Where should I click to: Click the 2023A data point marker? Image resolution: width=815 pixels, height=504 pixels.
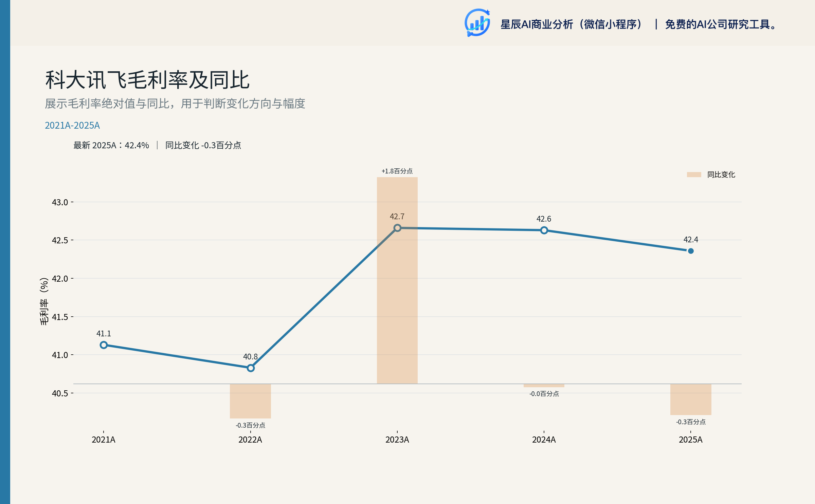point(397,228)
